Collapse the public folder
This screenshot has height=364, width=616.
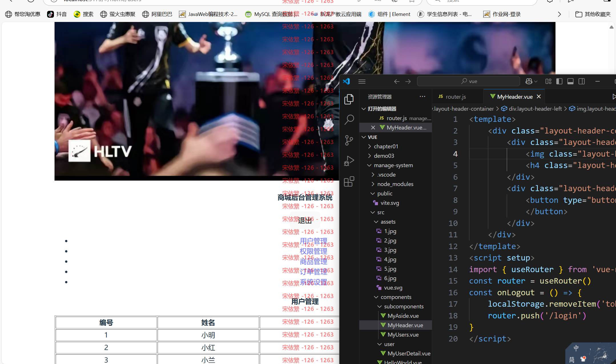pos(385,193)
